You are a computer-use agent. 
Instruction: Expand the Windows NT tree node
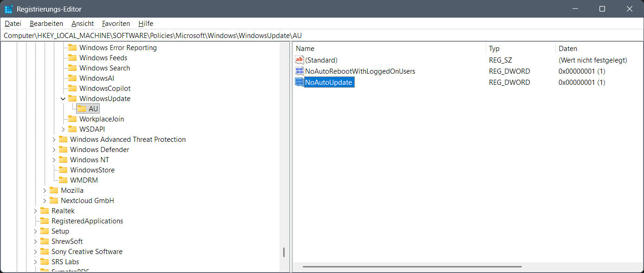[x=54, y=159]
